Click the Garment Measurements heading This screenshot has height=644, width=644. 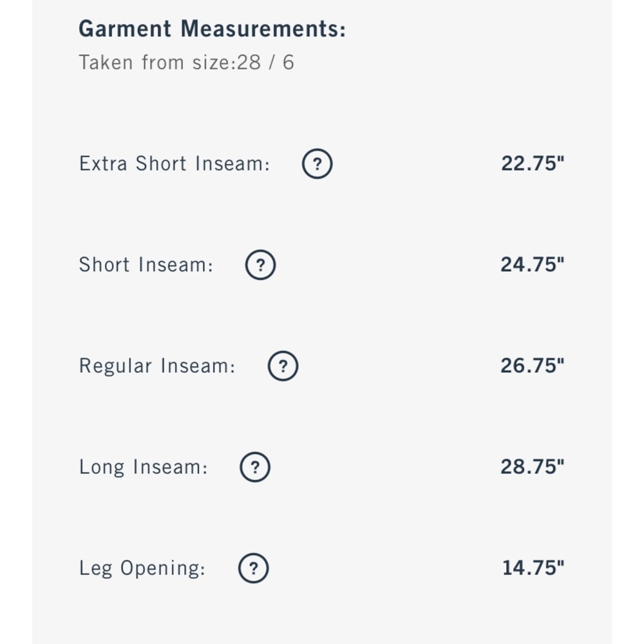pyautogui.click(x=213, y=29)
